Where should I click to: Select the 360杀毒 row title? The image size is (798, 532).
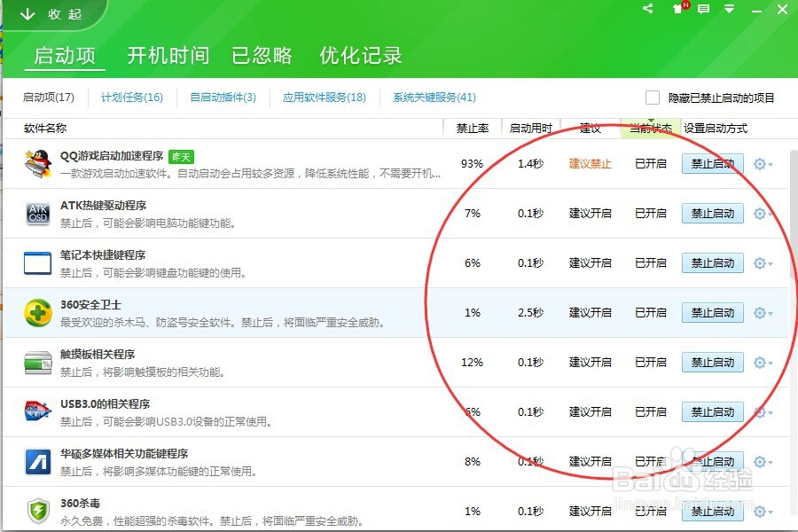tap(80, 503)
